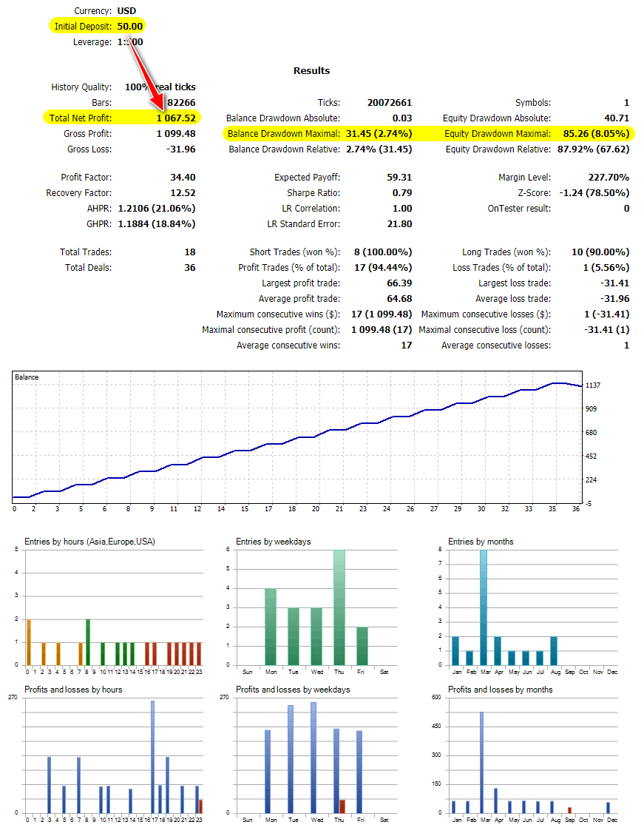Screen dimensions: 644x839
Task: Select the Mon bar in Entries by weekdays
Action: tap(271, 627)
